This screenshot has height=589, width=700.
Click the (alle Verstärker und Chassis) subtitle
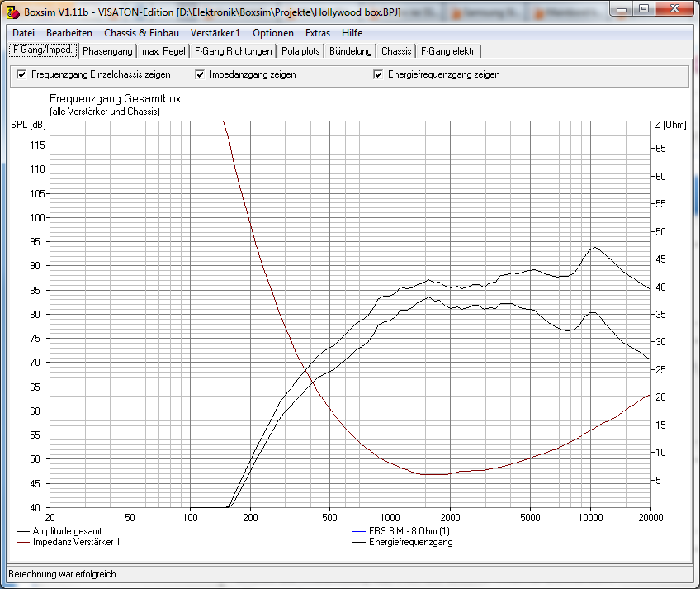(x=105, y=112)
